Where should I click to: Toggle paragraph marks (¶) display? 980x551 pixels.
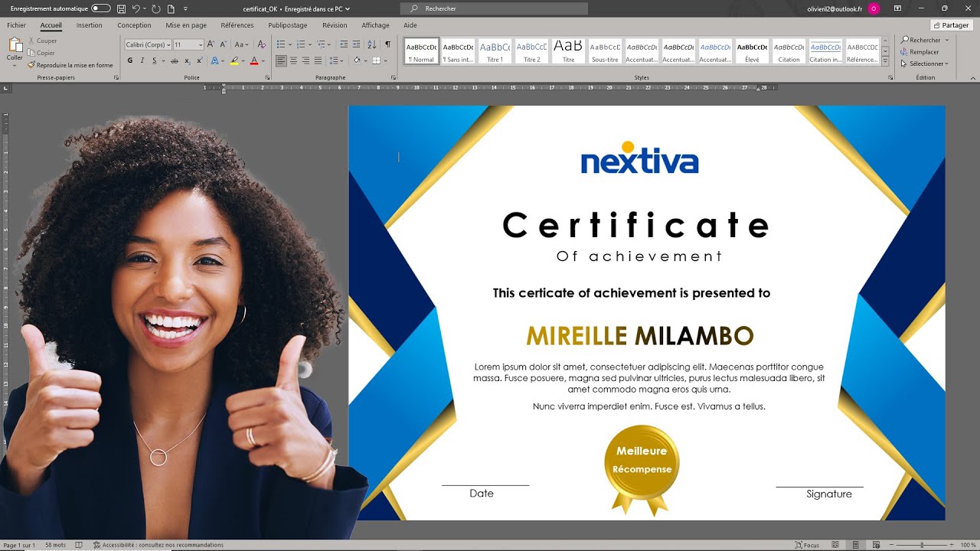[388, 44]
